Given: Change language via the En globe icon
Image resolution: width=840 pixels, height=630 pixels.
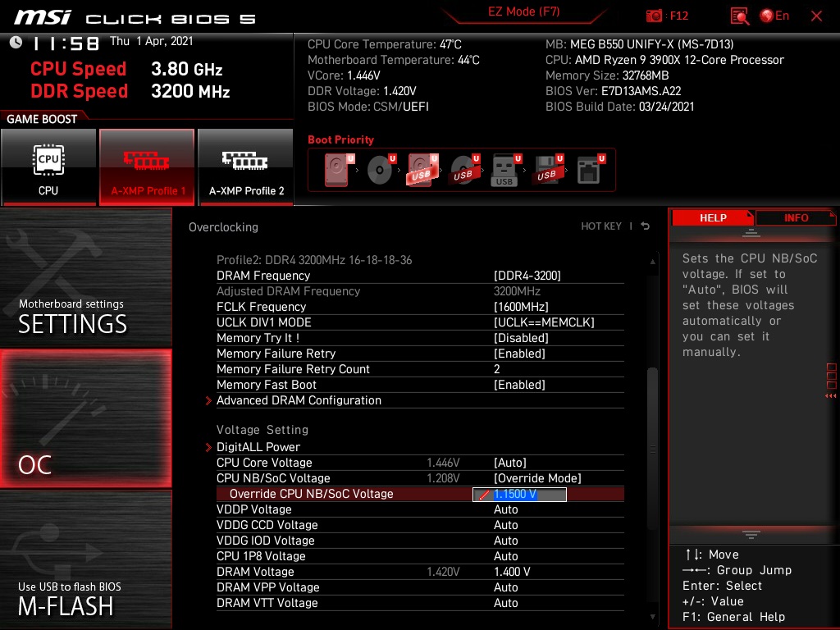Looking at the screenshot, I should pos(774,16).
